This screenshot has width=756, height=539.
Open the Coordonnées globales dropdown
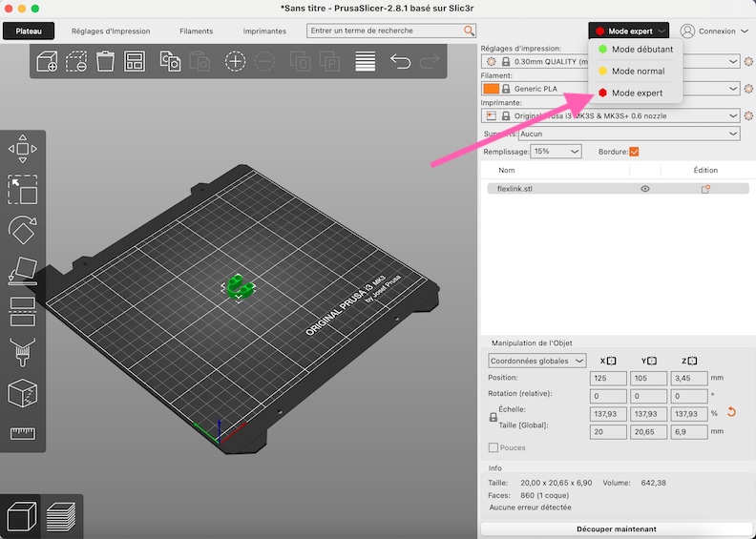[537, 361]
